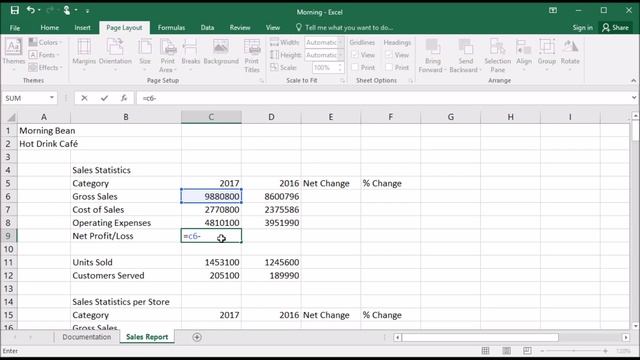Switch to the Home tab
Viewport: 640px width, 360px height.
pyautogui.click(x=49, y=28)
